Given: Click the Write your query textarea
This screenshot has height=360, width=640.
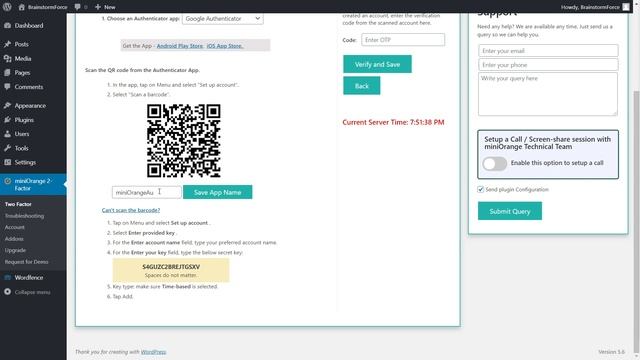Looking at the screenshot, I should tap(548, 94).
